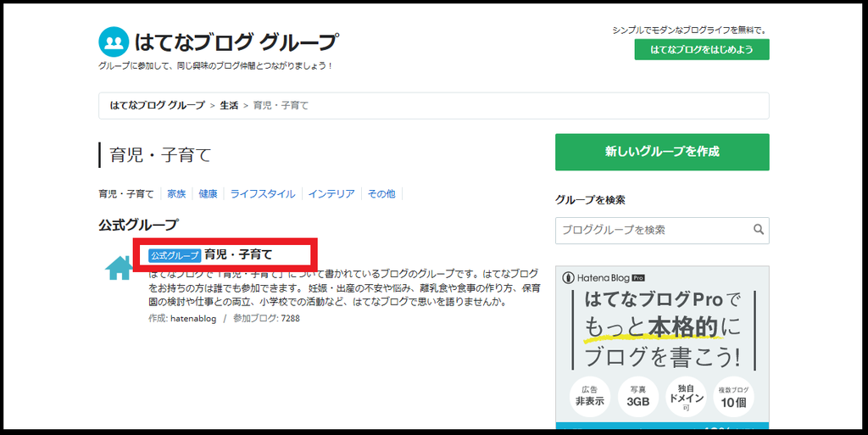This screenshot has height=435, width=868.
Task: Switch to the 家族 category
Action: click(176, 193)
